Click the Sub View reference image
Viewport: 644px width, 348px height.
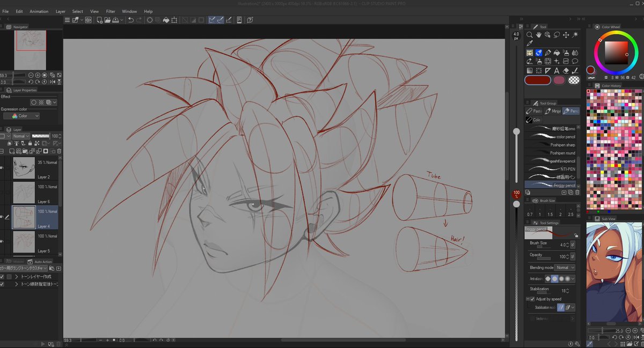615,272
